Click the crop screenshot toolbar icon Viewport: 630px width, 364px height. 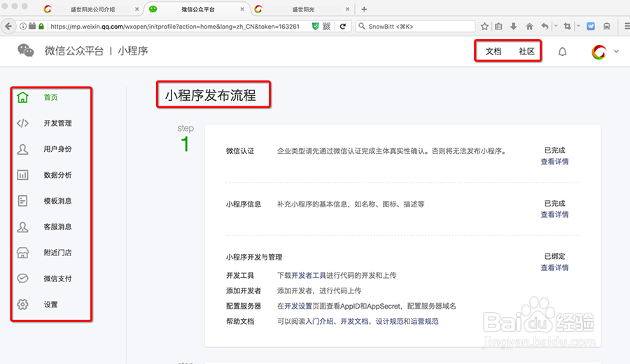click(567, 27)
